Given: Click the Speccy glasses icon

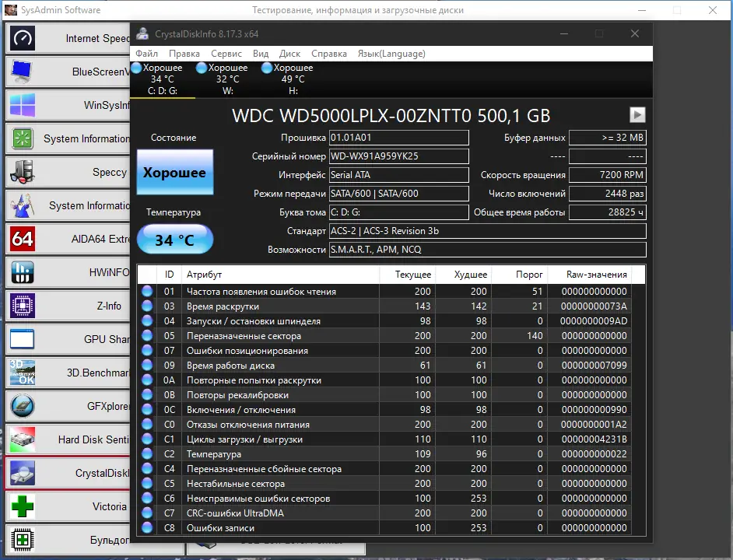Looking at the screenshot, I should pos(22,172).
